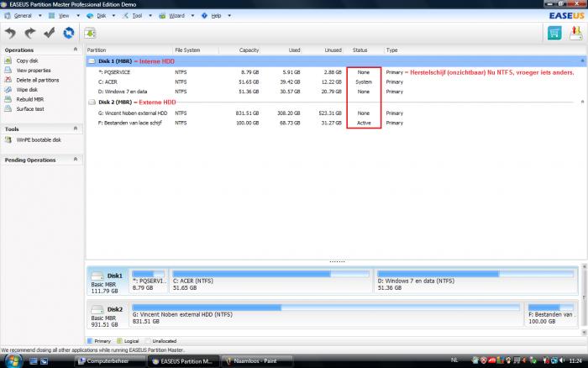Screen dimensions: 588x368
Task: Click the Rebuild MBR icon
Action: pyautogui.click(x=8, y=99)
